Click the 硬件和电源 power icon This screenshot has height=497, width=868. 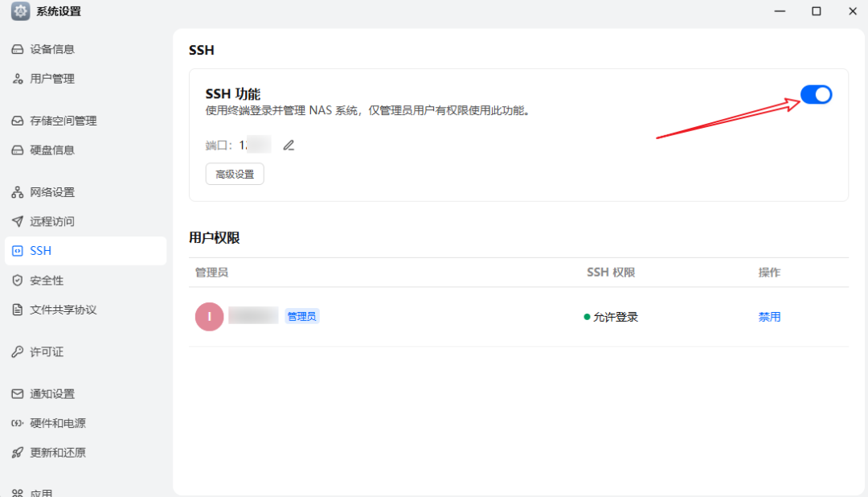tap(18, 423)
